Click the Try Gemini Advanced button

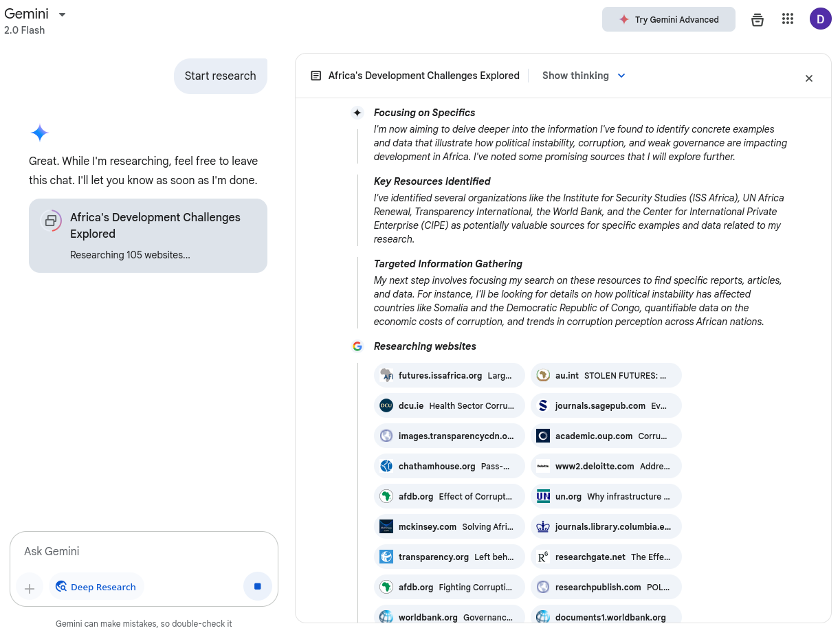669,19
